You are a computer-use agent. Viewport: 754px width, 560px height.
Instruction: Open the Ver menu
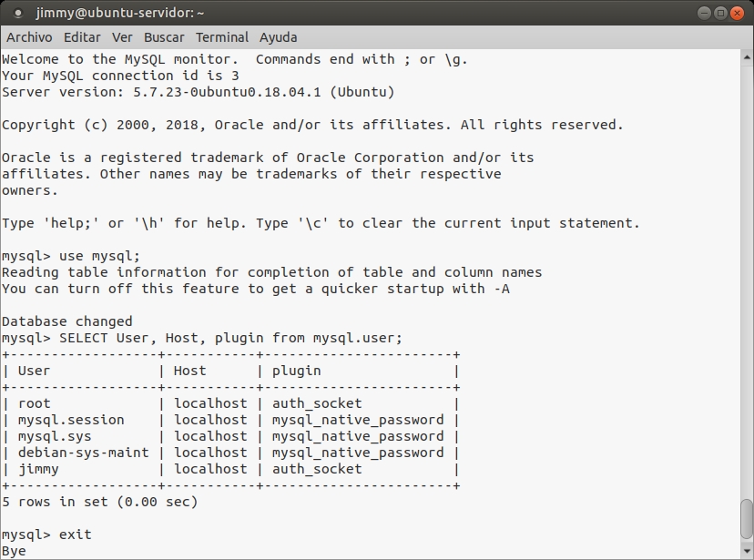(122, 37)
